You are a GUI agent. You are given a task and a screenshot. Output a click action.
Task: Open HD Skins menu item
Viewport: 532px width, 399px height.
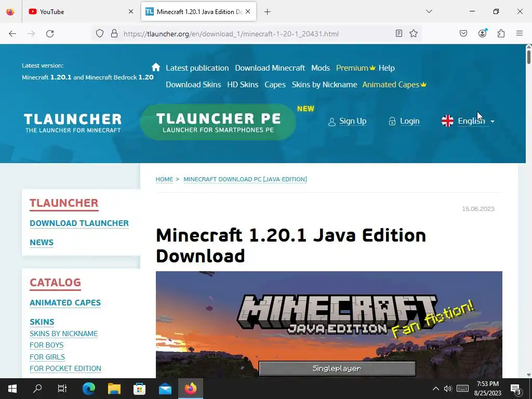tap(243, 85)
